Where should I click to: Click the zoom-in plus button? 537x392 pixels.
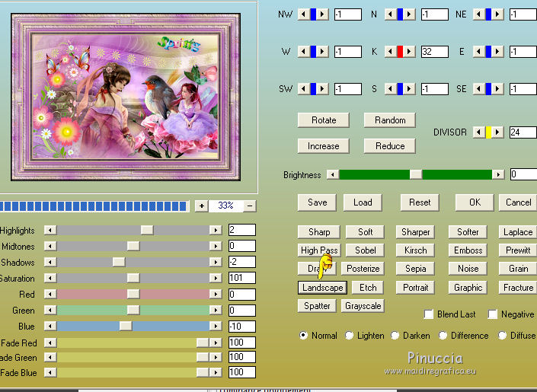(x=202, y=206)
